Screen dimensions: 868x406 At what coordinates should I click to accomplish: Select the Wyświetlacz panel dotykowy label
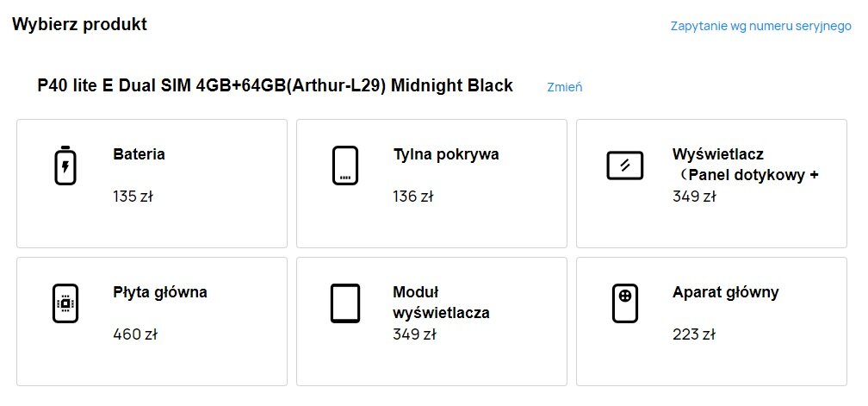click(x=745, y=165)
